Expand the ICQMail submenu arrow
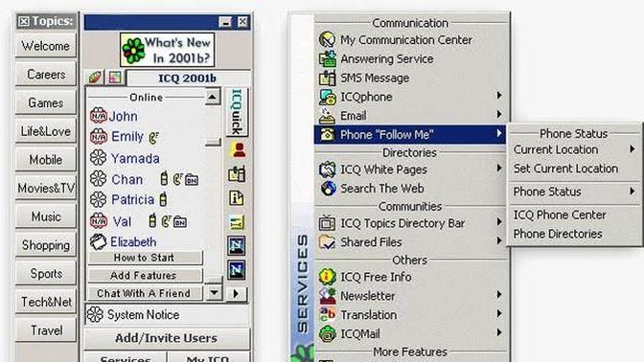Image resolution: width=644 pixels, height=362 pixels. point(499,332)
